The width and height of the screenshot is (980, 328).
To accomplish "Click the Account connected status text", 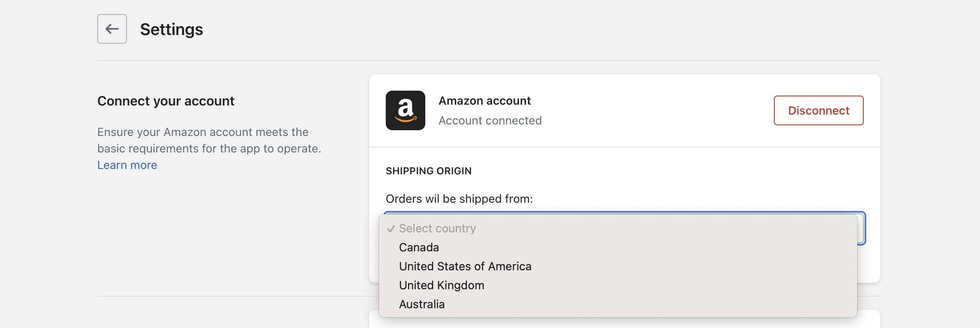I will [490, 120].
